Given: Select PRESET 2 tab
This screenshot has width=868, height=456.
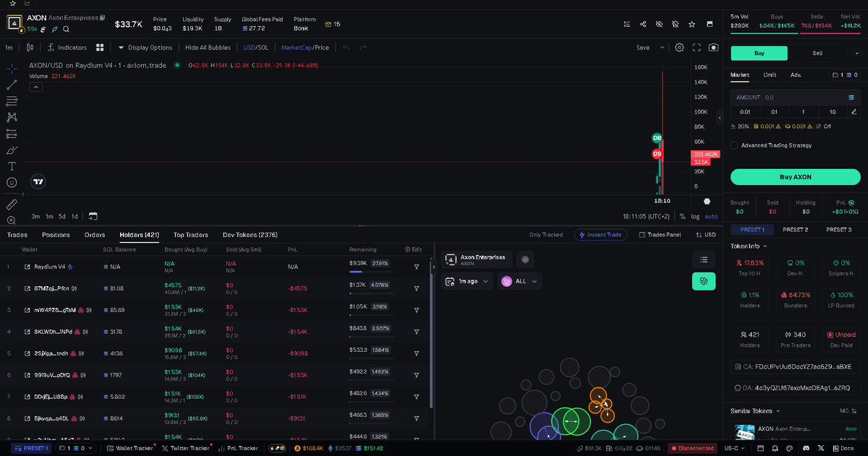Looking at the screenshot, I should click(795, 229).
